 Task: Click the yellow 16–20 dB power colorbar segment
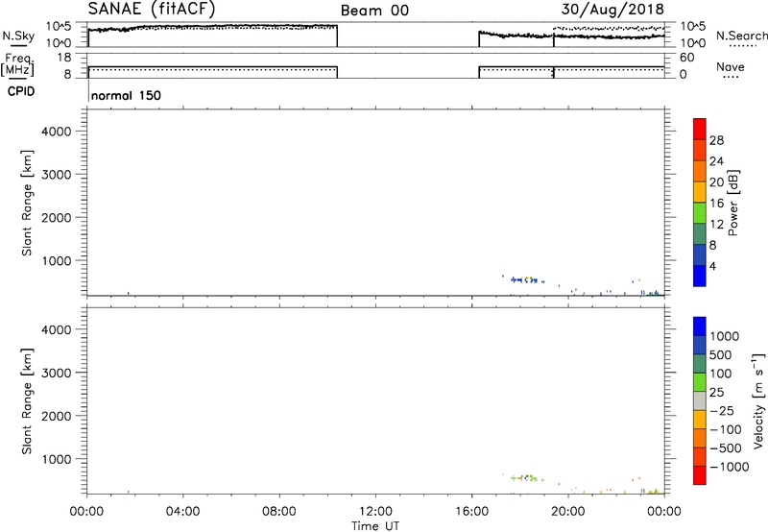(x=700, y=192)
